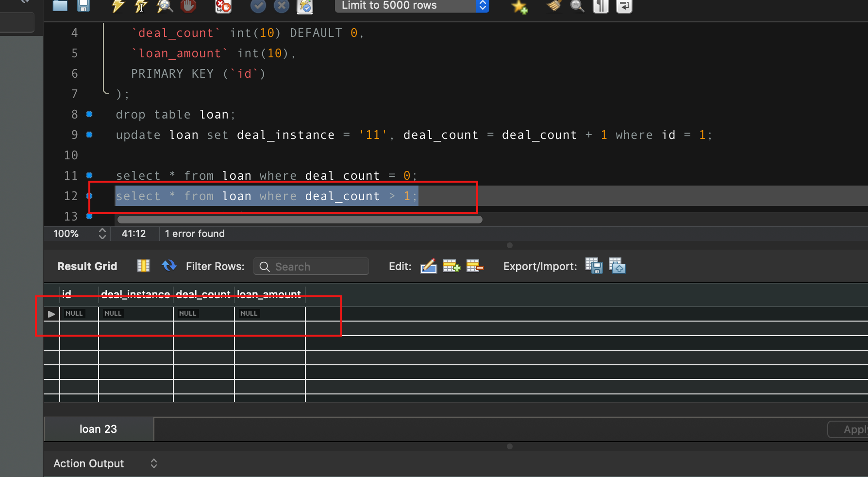
Task: Import records from file icon
Action: tap(617, 266)
